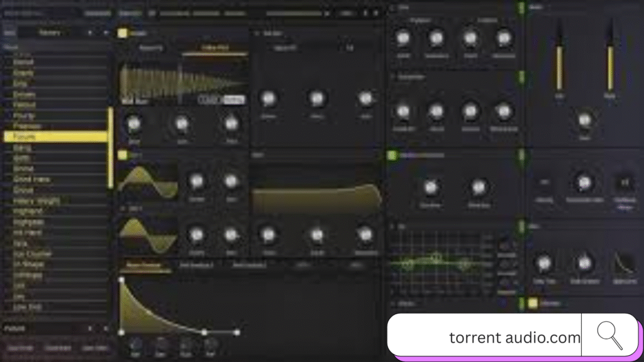Expand the top-left effects section using its arrow

392,8
